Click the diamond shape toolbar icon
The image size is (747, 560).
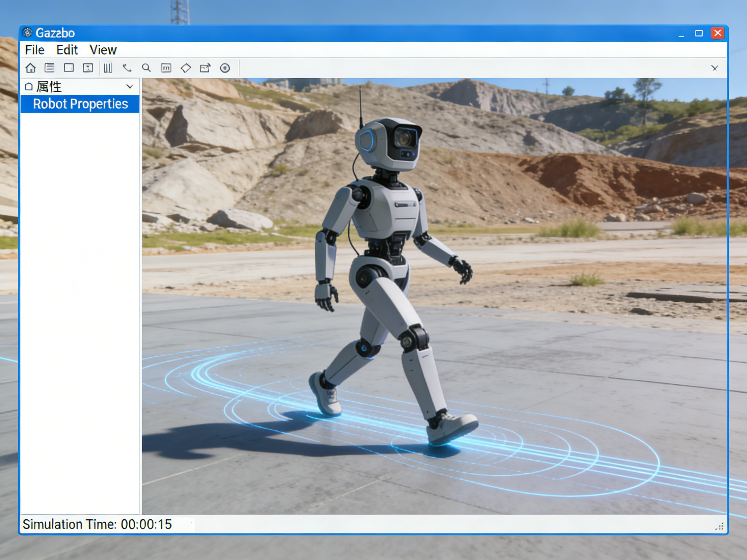pyautogui.click(x=186, y=68)
